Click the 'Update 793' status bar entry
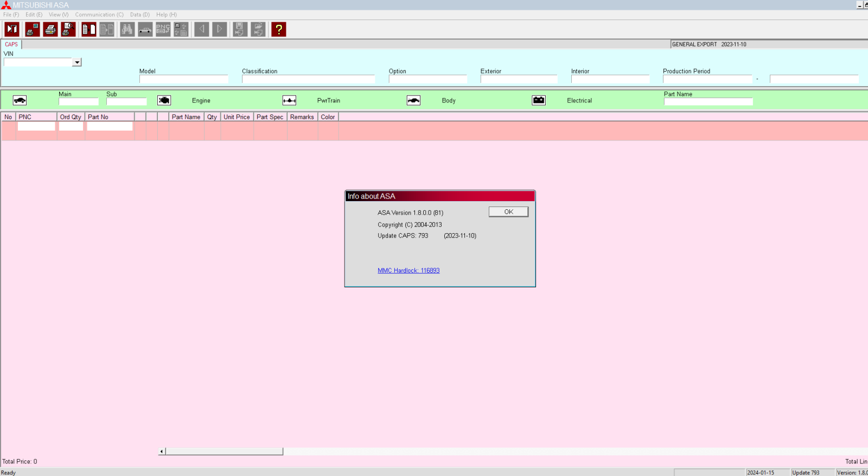Viewport: 868px width, 476px height. pyautogui.click(x=806, y=473)
